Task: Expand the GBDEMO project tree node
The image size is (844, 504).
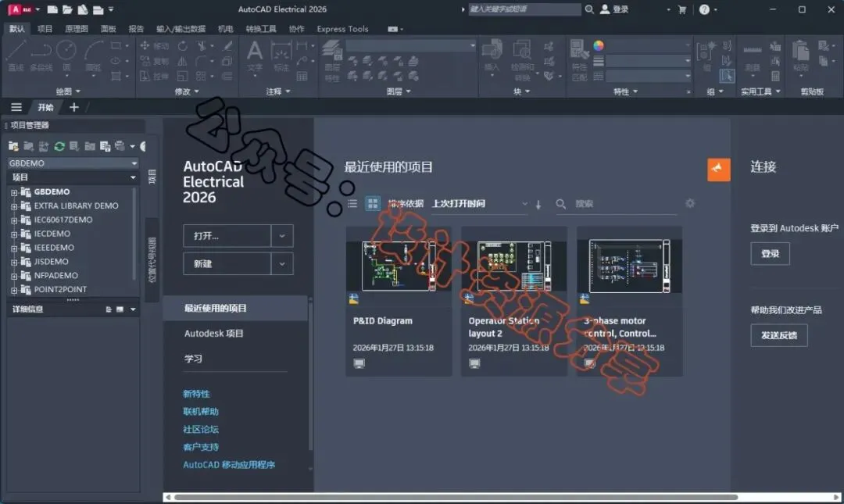Action: click(x=14, y=192)
